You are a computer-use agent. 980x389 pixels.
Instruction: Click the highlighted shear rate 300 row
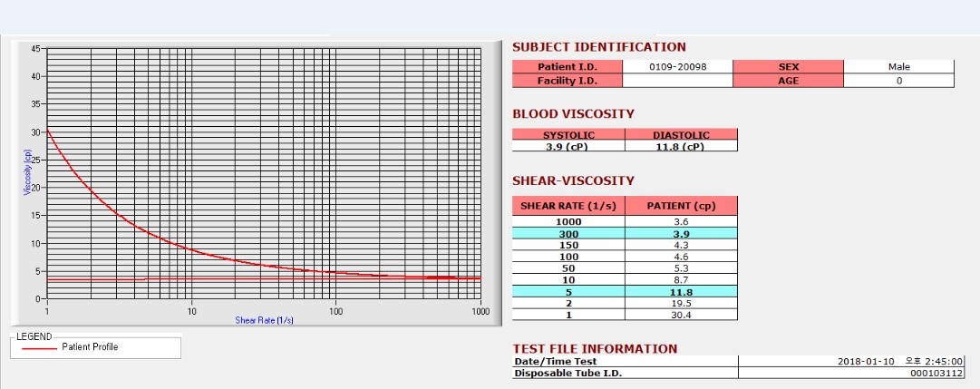625,234
